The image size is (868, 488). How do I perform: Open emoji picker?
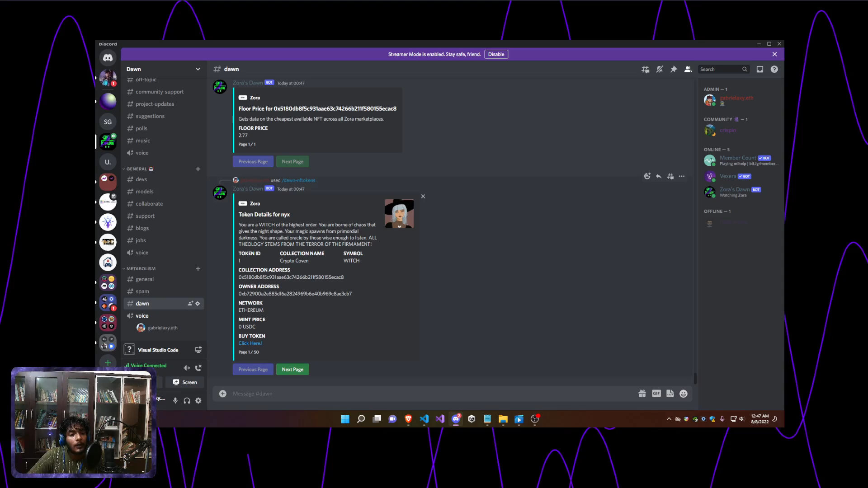coord(684,394)
